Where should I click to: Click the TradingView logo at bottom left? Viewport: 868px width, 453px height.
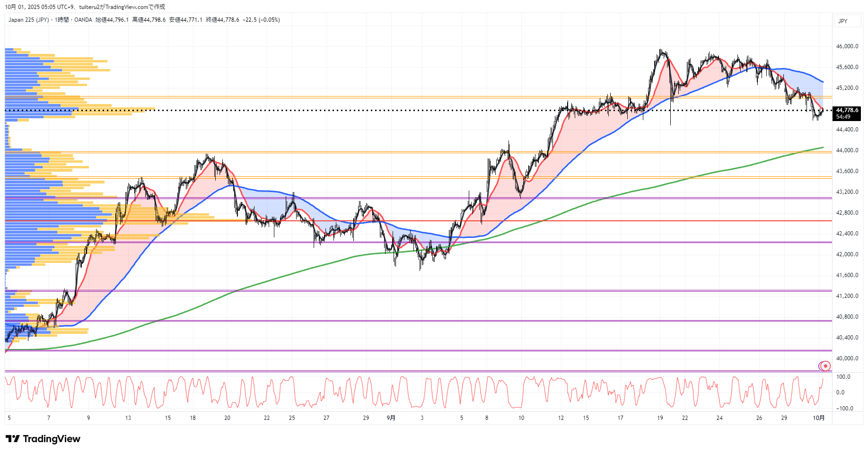[x=43, y=439]
